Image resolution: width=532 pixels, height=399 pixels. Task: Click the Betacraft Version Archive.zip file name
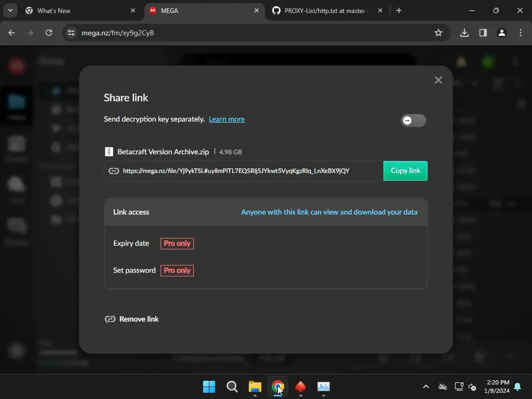tap(163, 152)
